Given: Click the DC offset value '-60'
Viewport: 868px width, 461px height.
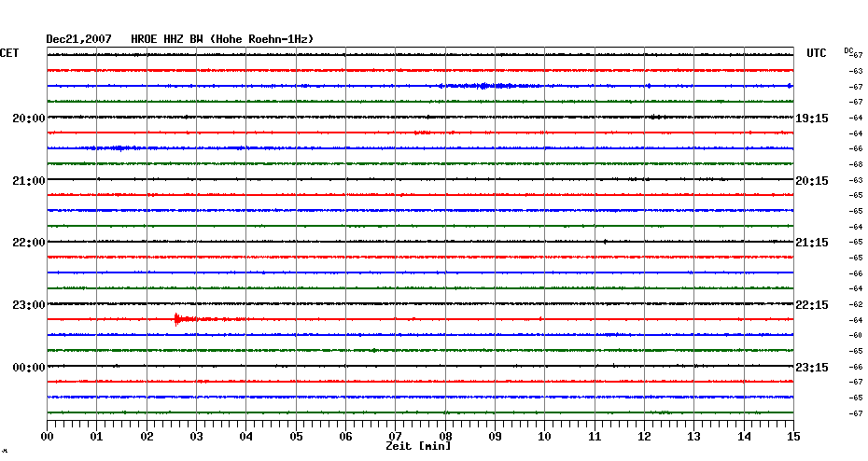Looking at the screenshot, I should point(856,335).
